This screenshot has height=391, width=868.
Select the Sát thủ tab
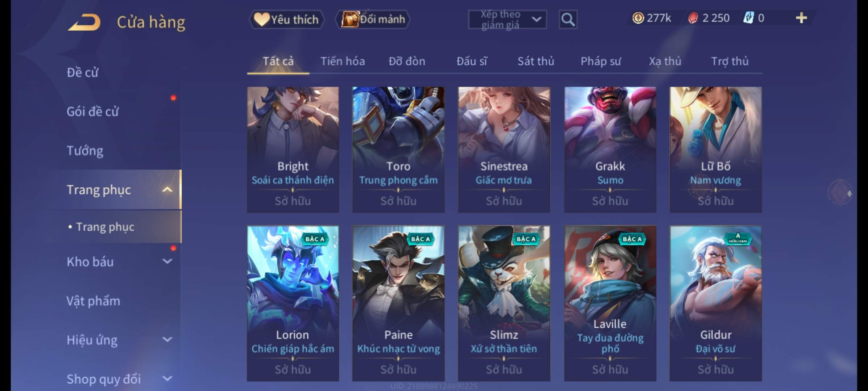536,61
